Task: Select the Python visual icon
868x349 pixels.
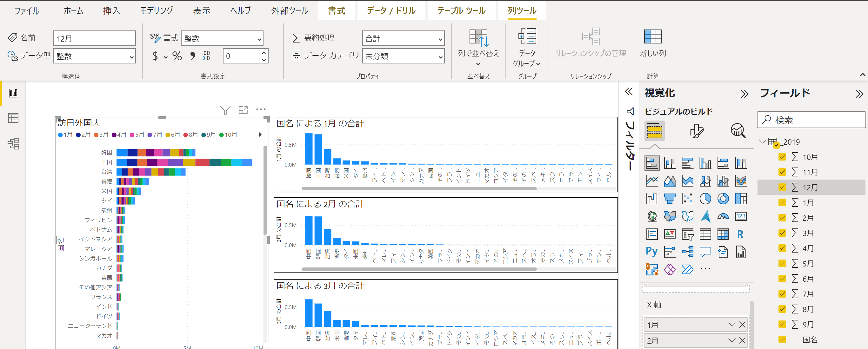Action: click(652, 252)
